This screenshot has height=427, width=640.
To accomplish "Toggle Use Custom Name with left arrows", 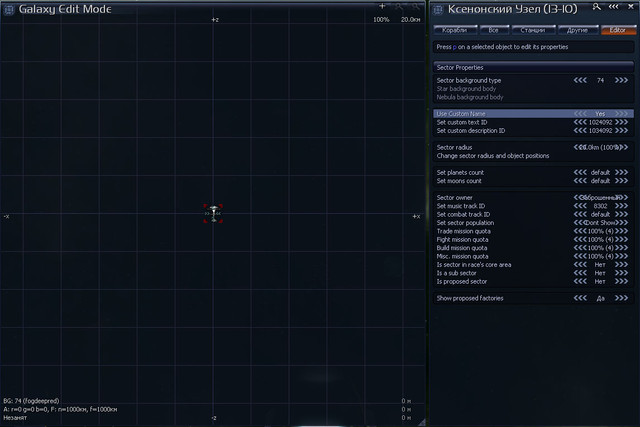I will (580, 114).
